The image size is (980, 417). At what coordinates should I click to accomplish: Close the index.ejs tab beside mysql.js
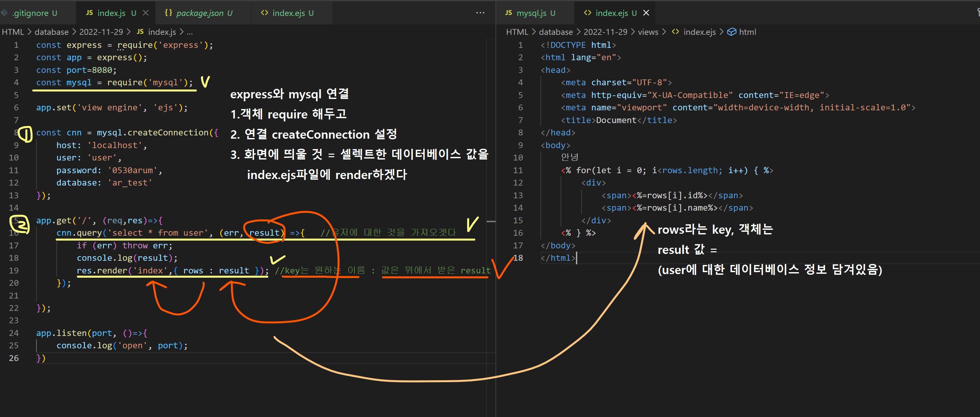tap(646, 13)
